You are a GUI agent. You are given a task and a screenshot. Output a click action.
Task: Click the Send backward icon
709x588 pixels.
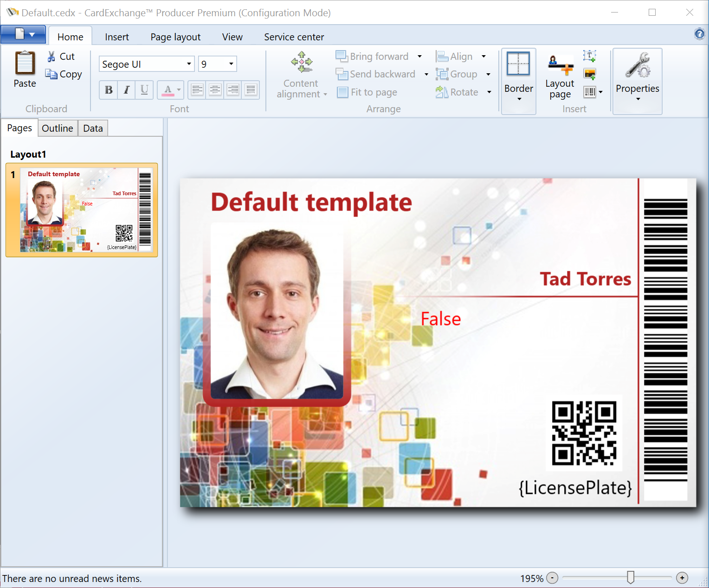(342, 74)
